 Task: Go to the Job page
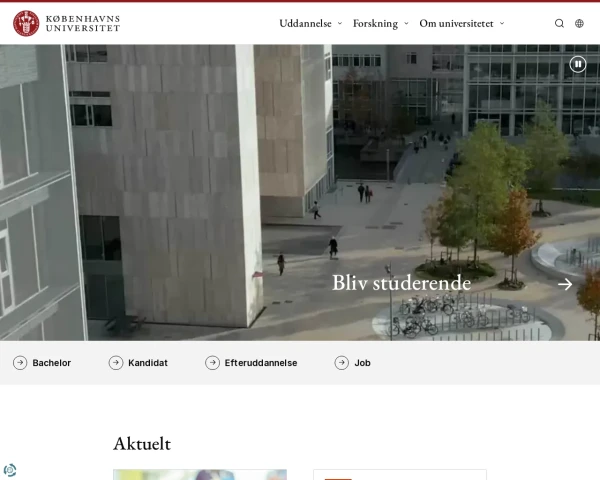362,363
